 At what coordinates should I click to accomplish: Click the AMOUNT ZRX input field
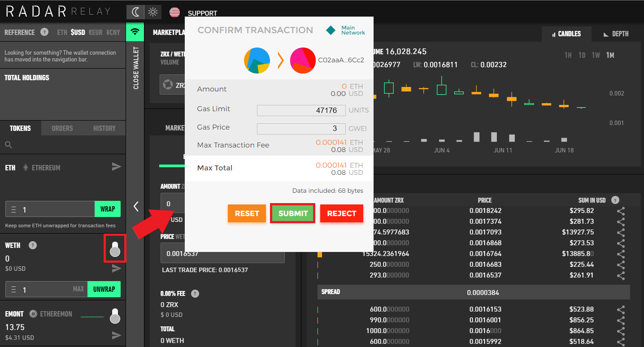tap(173, 203)
